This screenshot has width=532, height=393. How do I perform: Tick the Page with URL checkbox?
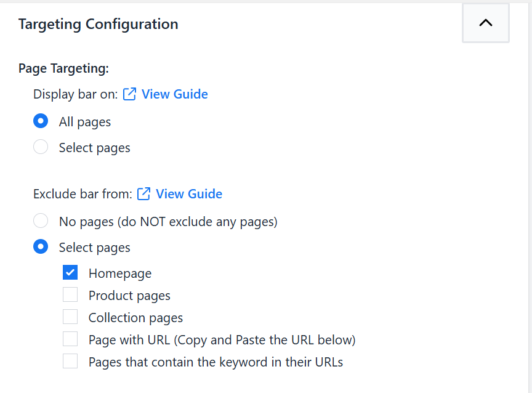(x=70, y=339)
